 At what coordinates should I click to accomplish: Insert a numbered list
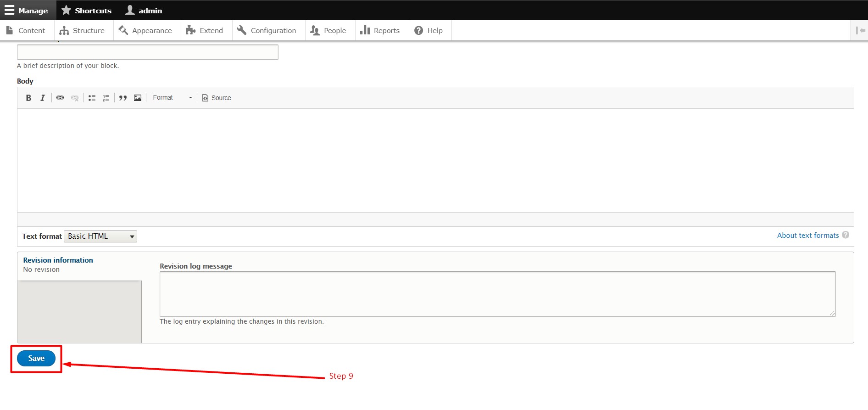(106, 98)
